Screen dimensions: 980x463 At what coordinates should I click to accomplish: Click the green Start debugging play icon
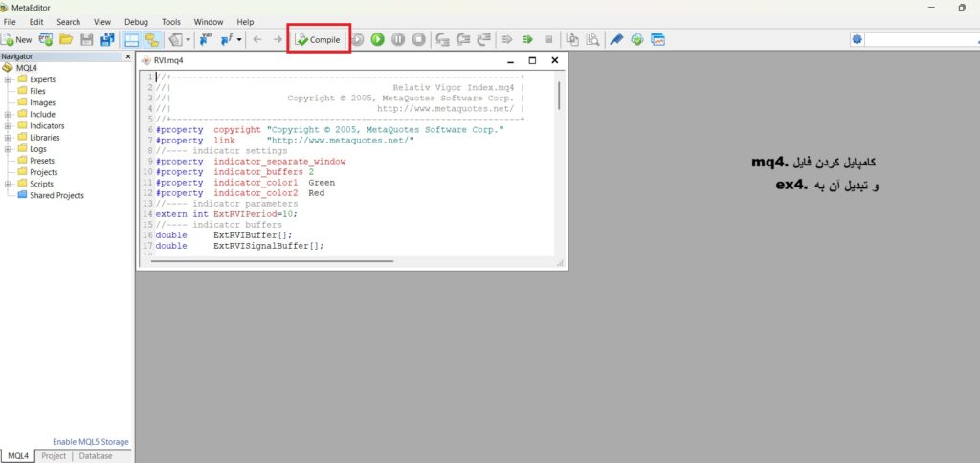(378, 39)
